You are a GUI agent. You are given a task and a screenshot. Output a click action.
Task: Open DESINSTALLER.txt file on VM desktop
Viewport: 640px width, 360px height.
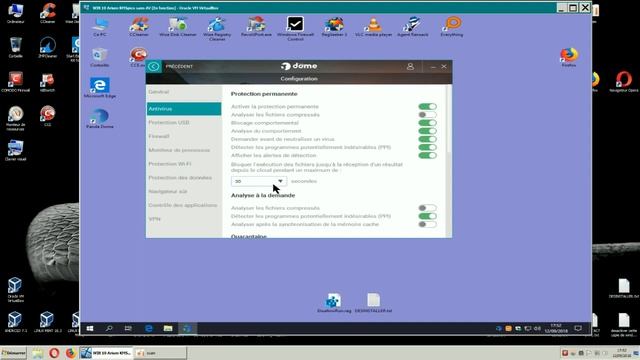(373, 303)
